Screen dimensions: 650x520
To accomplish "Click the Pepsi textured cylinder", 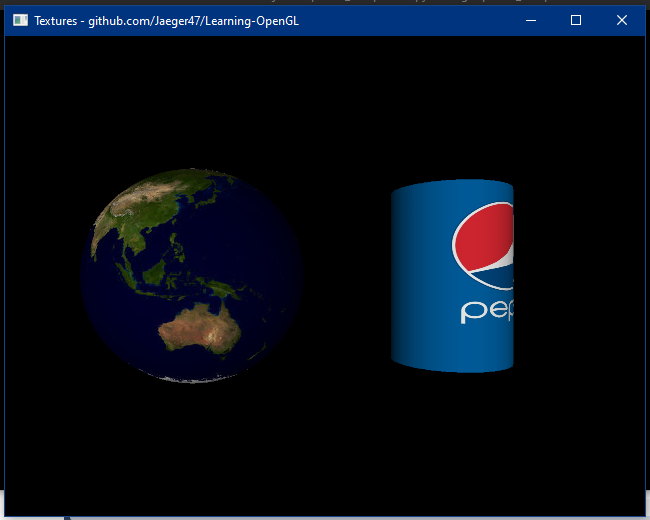I will click(x=452, y=276).
